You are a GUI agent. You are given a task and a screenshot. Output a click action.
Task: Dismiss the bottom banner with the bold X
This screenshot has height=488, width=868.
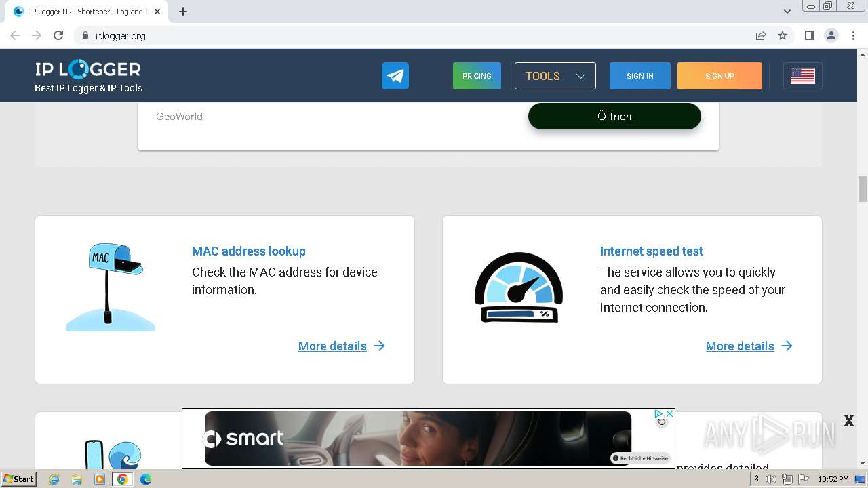click(x=848, y=421)
